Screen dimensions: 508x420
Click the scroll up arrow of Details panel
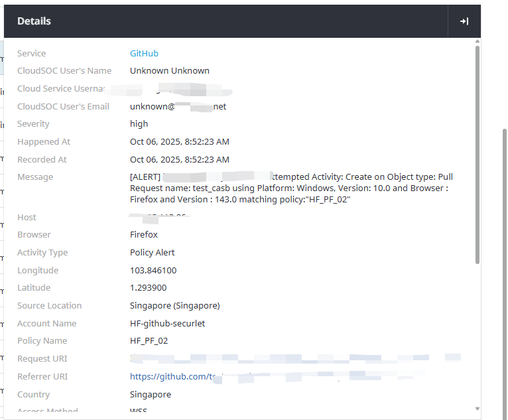[477, 42]
